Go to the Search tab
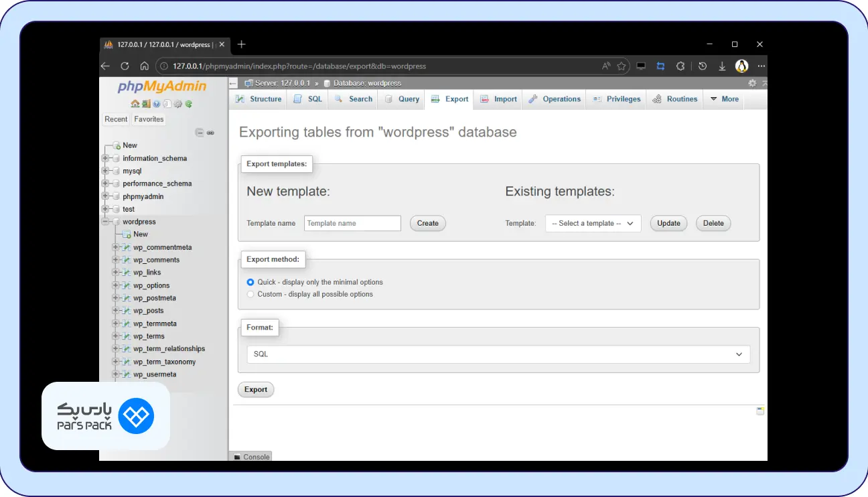Viewport: 868px width, 497px height. point(353,99)
